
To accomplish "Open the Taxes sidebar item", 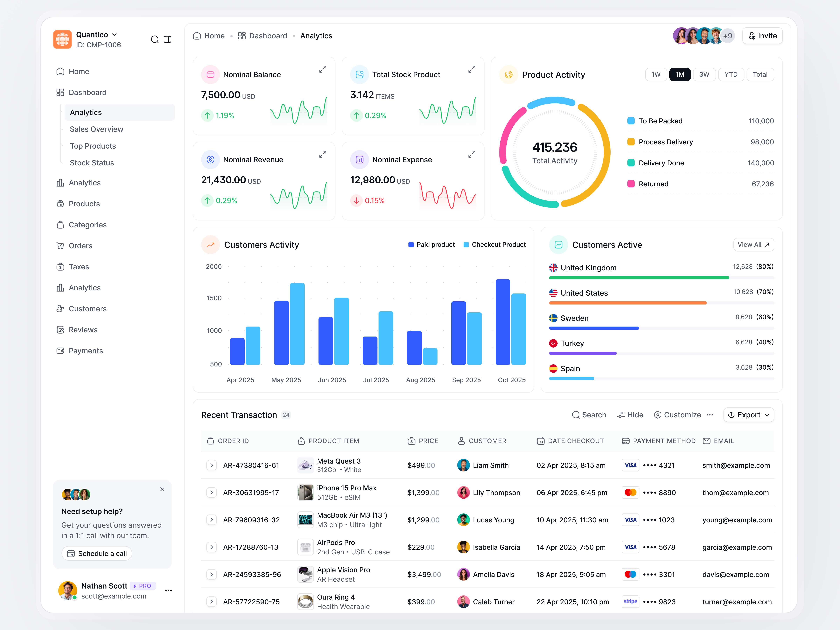I will coord(79,267).
